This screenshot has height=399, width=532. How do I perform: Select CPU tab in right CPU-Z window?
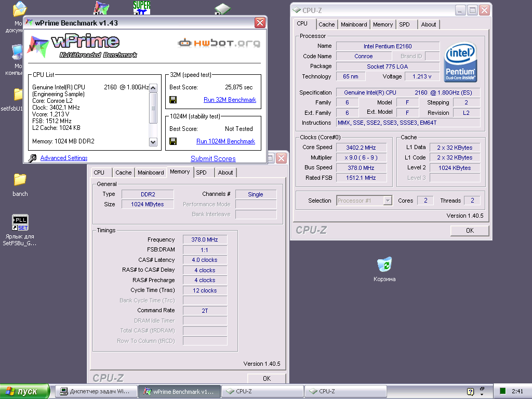point(302,23)
